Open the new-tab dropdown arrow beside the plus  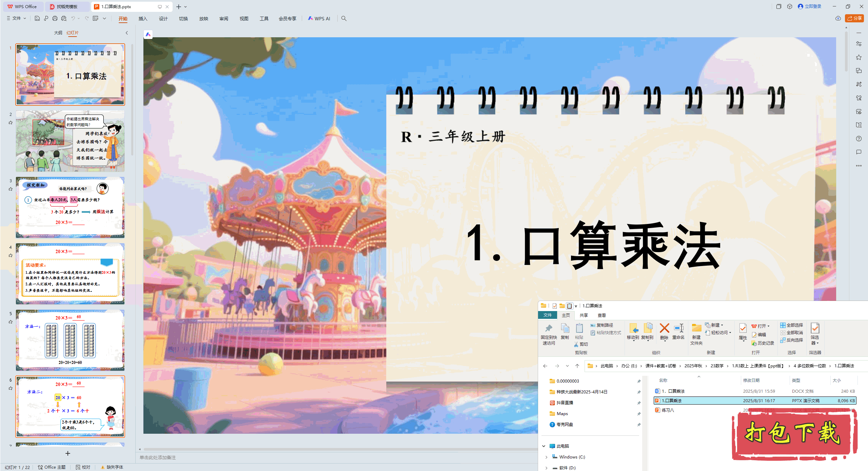tap(185, 7)
